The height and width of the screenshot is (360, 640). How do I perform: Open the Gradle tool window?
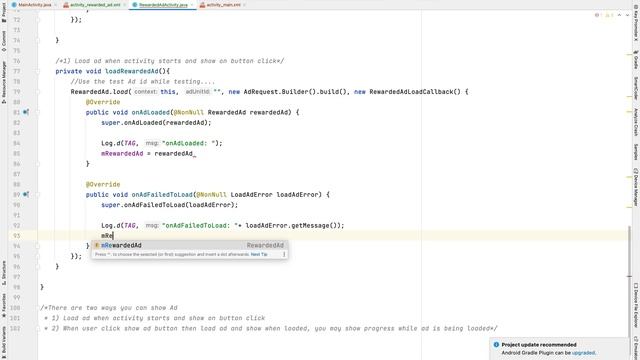[x=636, y=60]
